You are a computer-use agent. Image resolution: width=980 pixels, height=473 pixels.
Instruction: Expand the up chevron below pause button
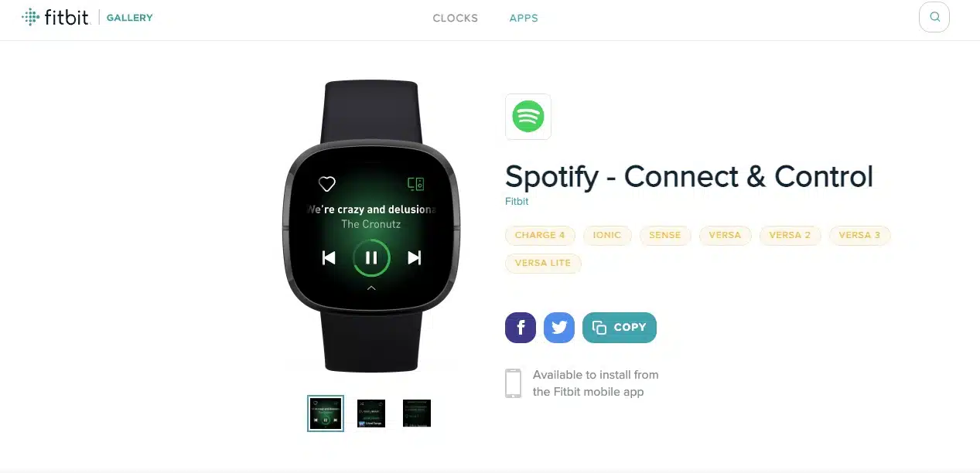[x=371, y=288]
